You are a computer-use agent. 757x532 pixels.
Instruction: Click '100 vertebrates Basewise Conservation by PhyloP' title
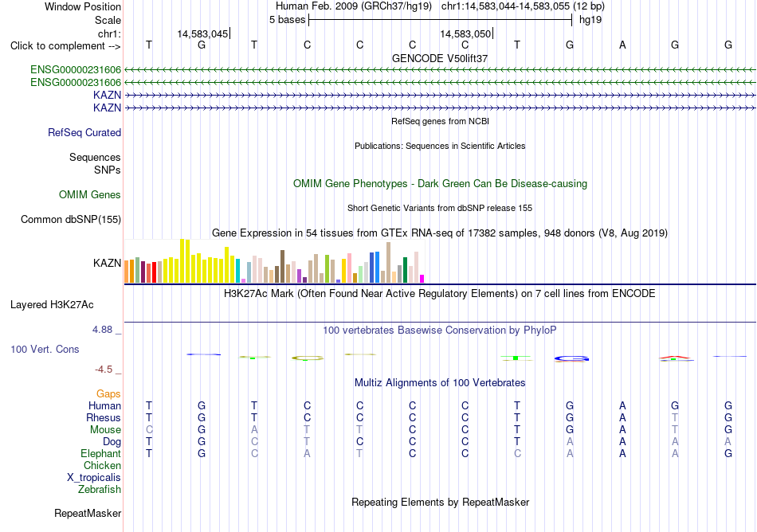point(440,331)
